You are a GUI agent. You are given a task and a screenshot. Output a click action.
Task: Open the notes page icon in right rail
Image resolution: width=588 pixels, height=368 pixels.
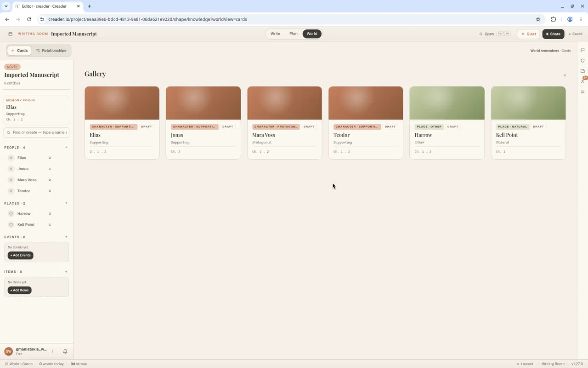[x=582, y=71]
